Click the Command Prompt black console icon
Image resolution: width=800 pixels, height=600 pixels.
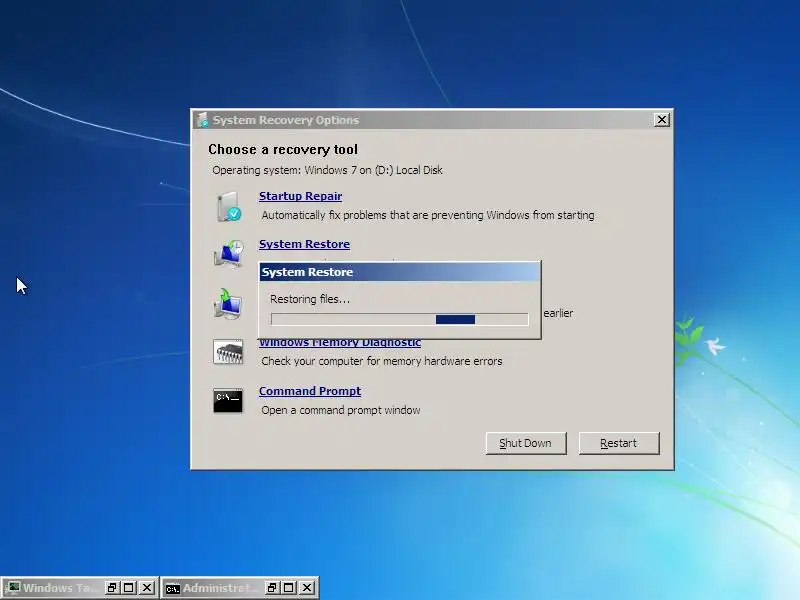[228, 401]
